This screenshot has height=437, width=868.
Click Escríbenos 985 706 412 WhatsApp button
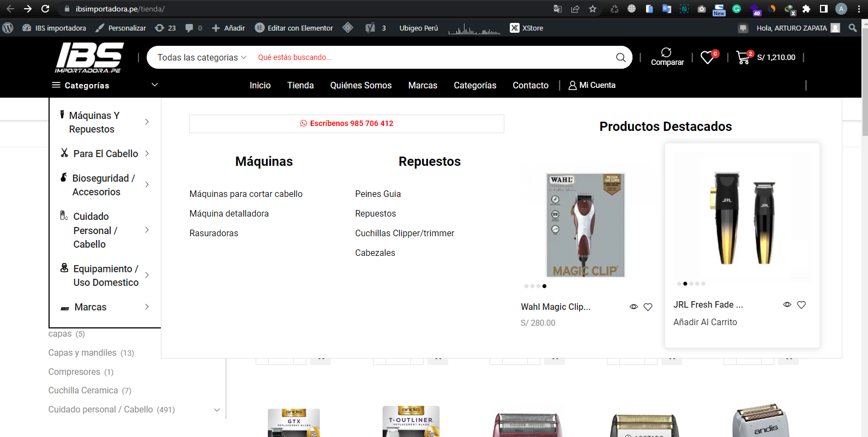[347, 124]
